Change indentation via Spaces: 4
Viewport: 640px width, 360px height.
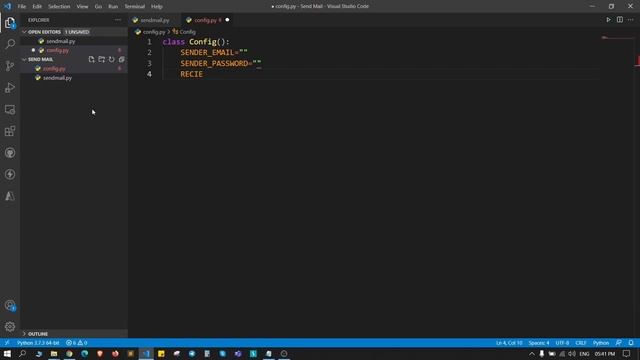[539, 343]
